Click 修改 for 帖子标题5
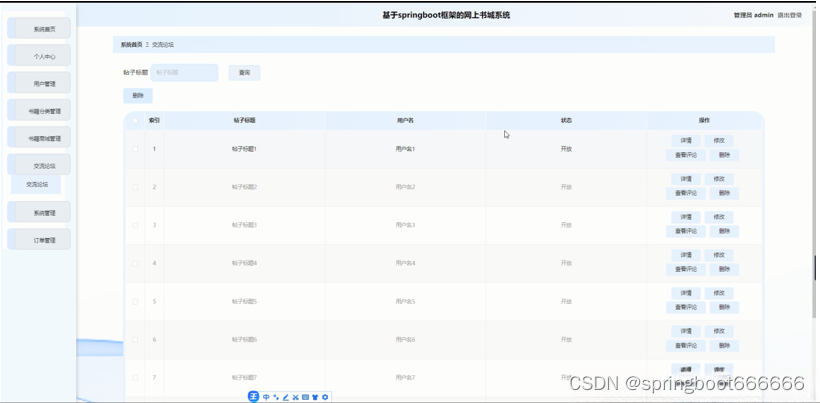This screenshot has height=403, width=820. [x=719, y=293]
